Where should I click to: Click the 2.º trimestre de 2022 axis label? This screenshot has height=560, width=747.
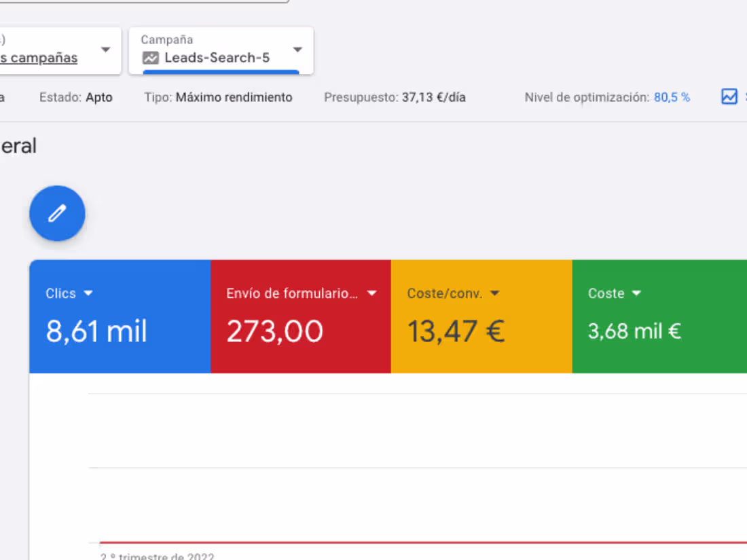coord(158,556)
